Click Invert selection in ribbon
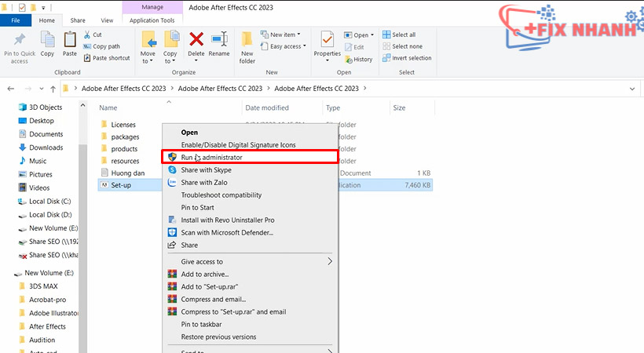 click(407, 58)
